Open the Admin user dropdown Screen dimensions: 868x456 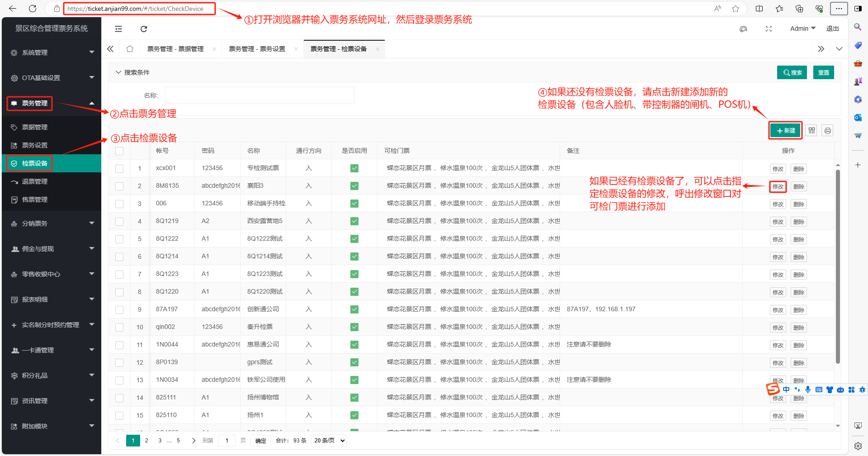802,28
